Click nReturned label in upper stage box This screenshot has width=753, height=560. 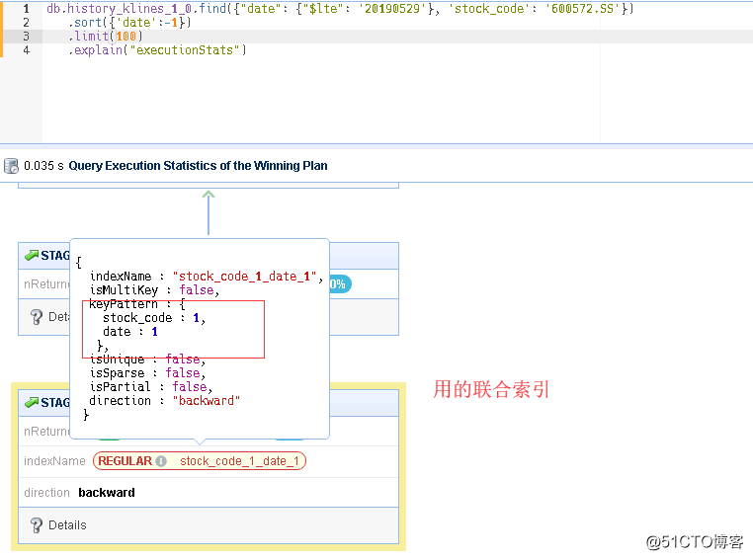pyautogui.click(x=46, y=284)
